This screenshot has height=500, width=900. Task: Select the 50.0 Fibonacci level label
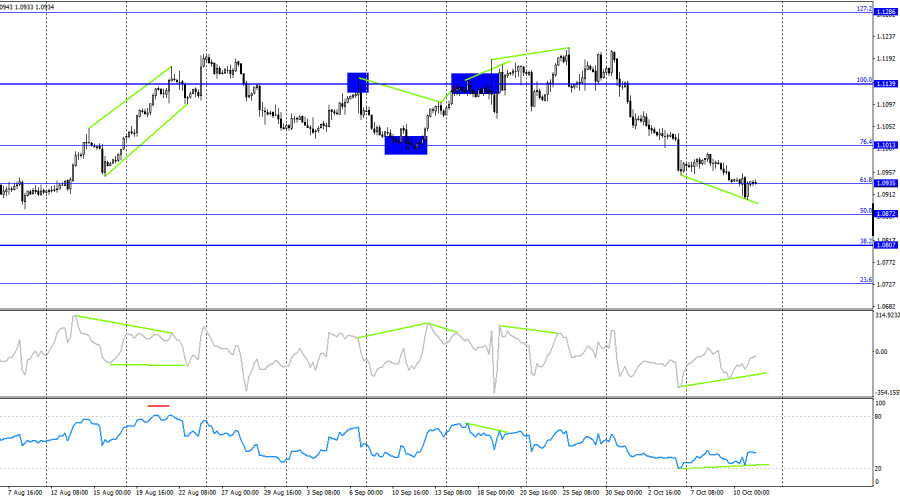866,211
